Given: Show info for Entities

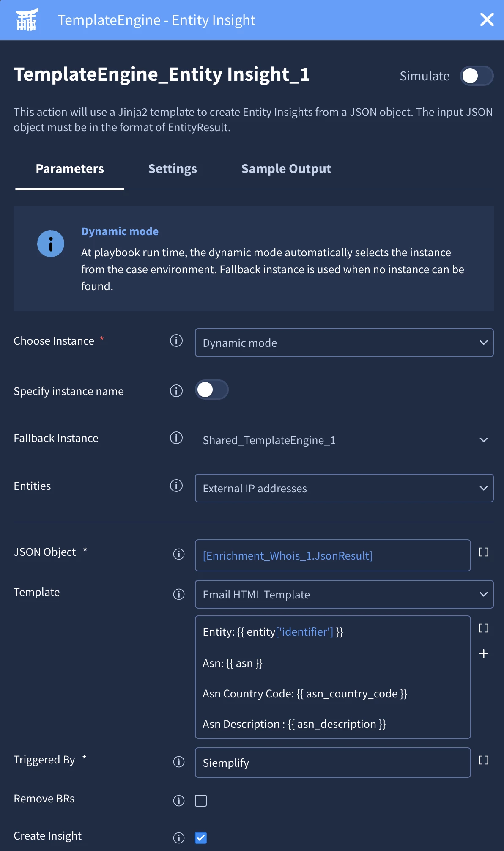Looking at the screenshot, I should pos(176,486).
